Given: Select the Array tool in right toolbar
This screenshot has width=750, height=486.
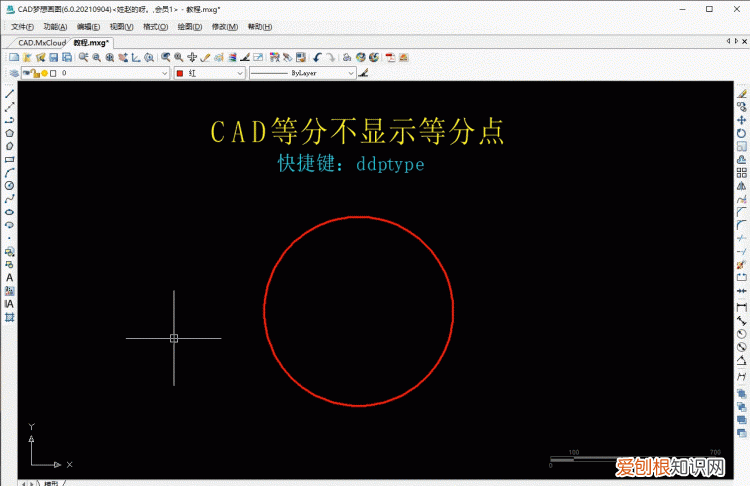Looking at the screenshot, I should click(x=741, y=173).
